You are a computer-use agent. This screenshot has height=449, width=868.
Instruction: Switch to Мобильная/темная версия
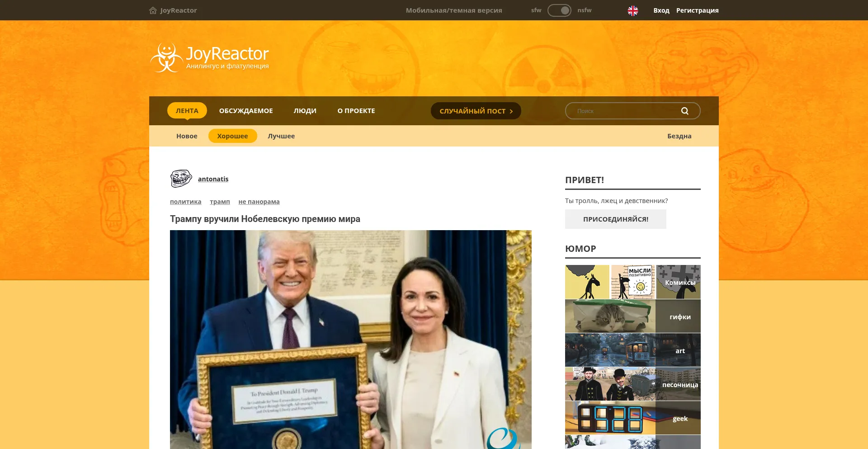coord(453,10)
